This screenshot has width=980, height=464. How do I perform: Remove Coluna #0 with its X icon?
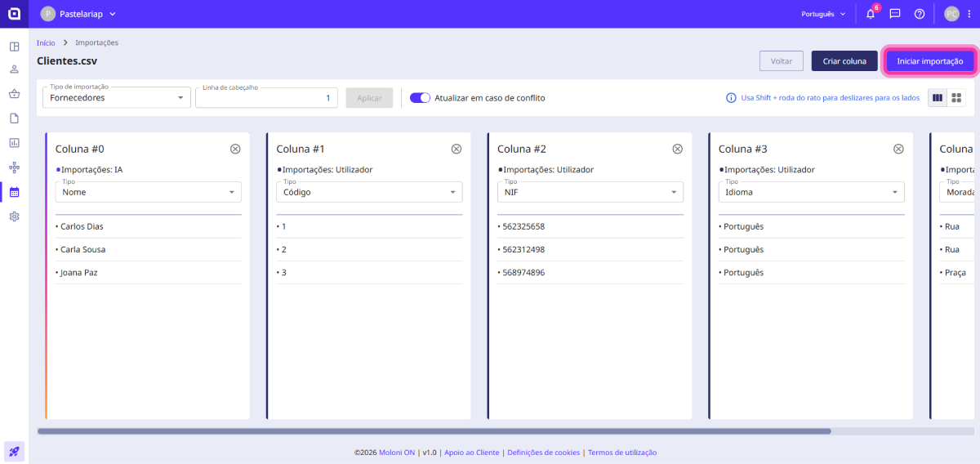[x=235, y=149]
